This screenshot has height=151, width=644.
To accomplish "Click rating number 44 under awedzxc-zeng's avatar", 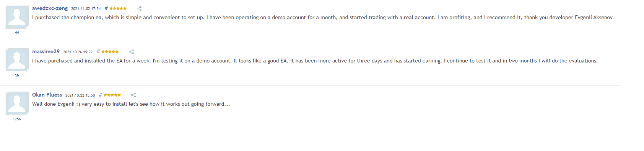I will pos(17,33).
